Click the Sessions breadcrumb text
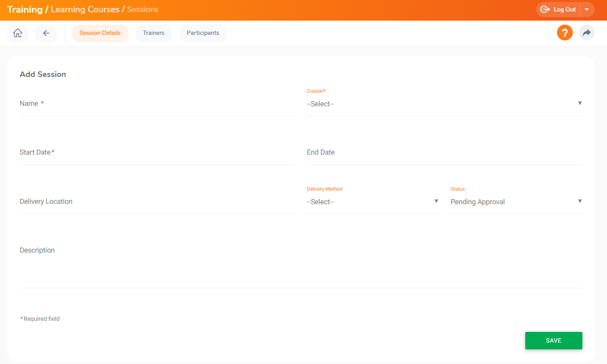This screenshot has width=607, height=364. coord(143,10)
